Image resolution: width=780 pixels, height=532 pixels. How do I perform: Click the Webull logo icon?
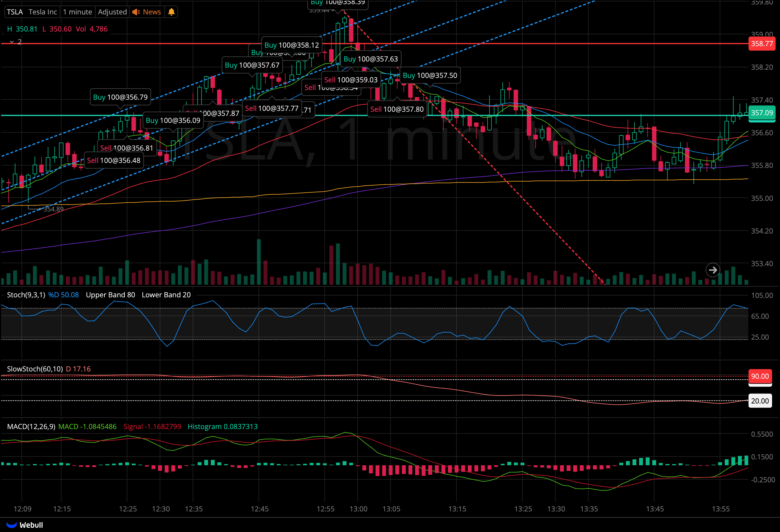tap(11, 525)
